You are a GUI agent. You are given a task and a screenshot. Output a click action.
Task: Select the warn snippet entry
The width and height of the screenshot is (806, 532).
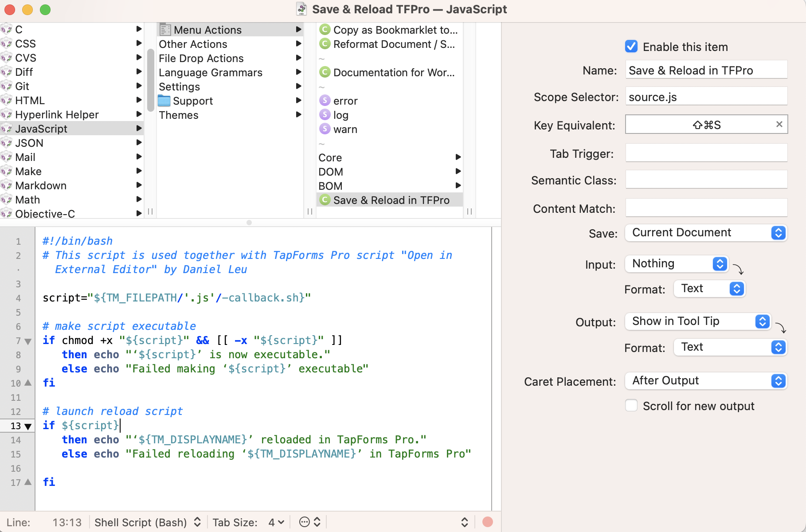(345, 129)
